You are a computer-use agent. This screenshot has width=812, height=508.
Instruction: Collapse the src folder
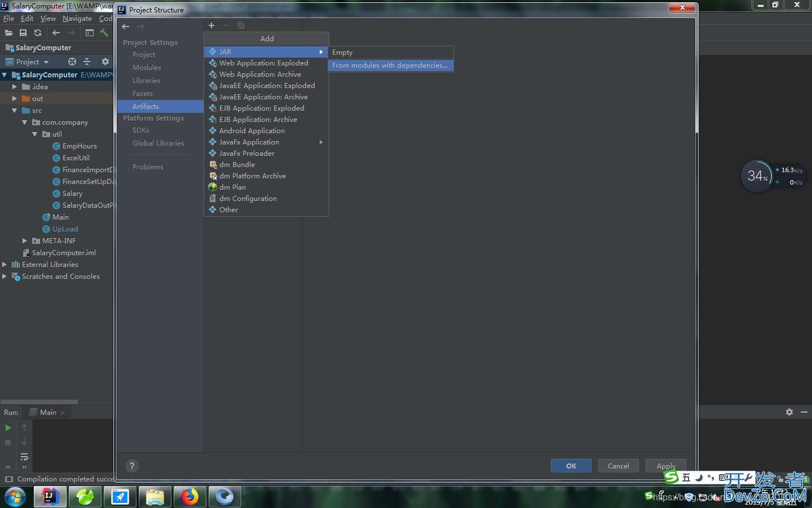pos(15,110)
